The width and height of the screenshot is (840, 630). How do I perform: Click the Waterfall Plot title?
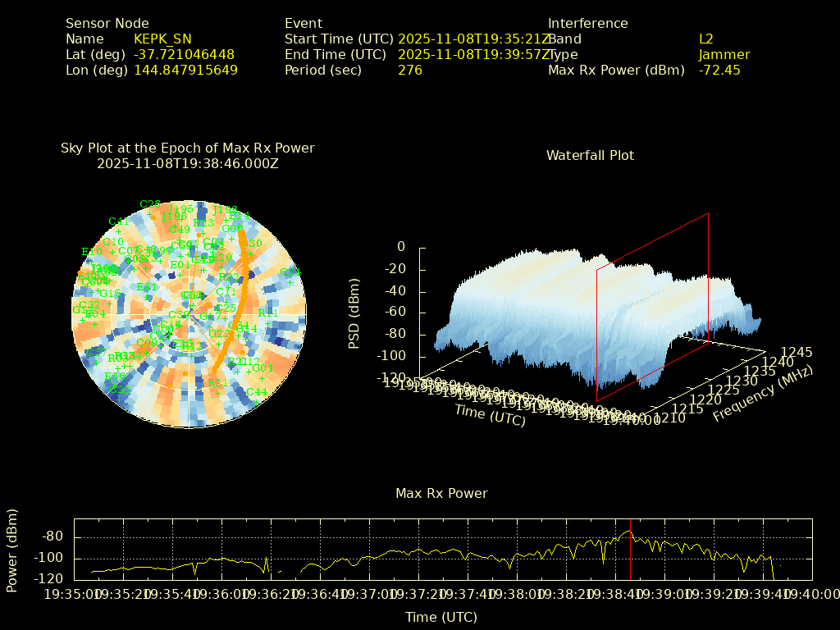click(590, 155)
